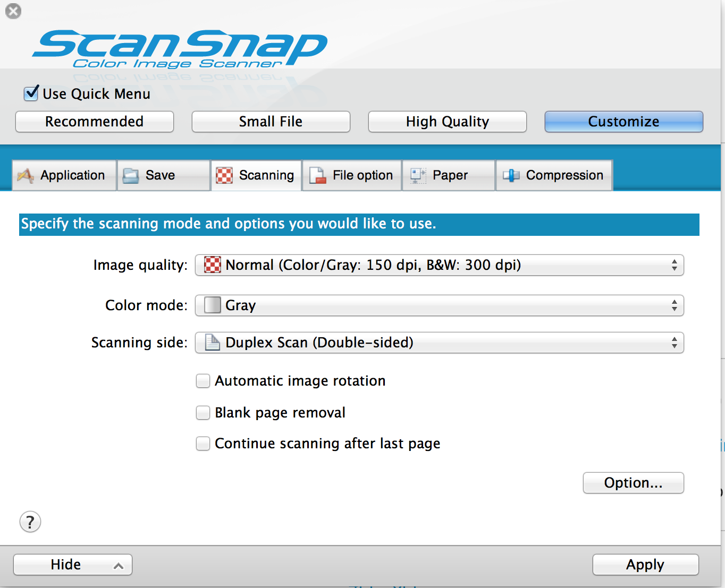Image resolution: width=725 pixels, height=588 pixels.
Task: Close the ScanSnap settings window
Action: tap(13, 11)
